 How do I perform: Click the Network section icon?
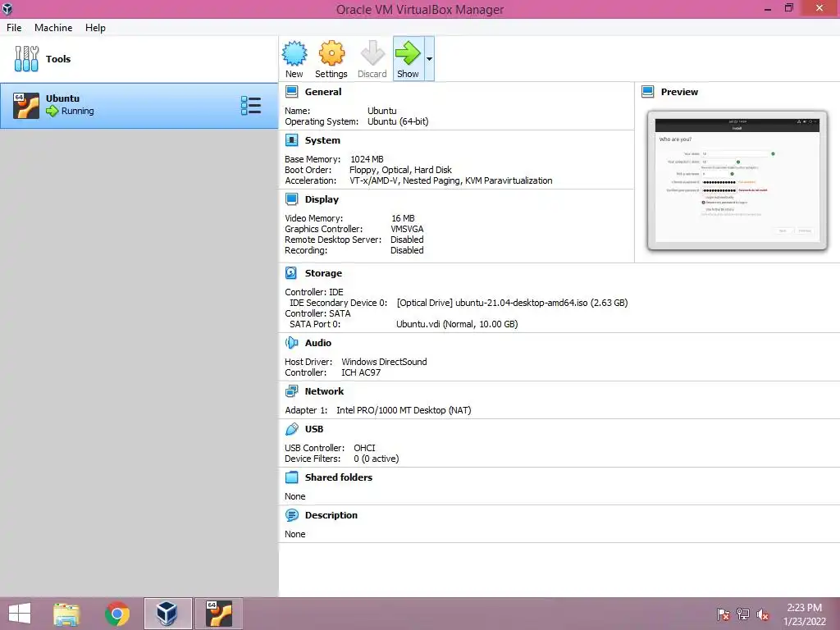291,391
